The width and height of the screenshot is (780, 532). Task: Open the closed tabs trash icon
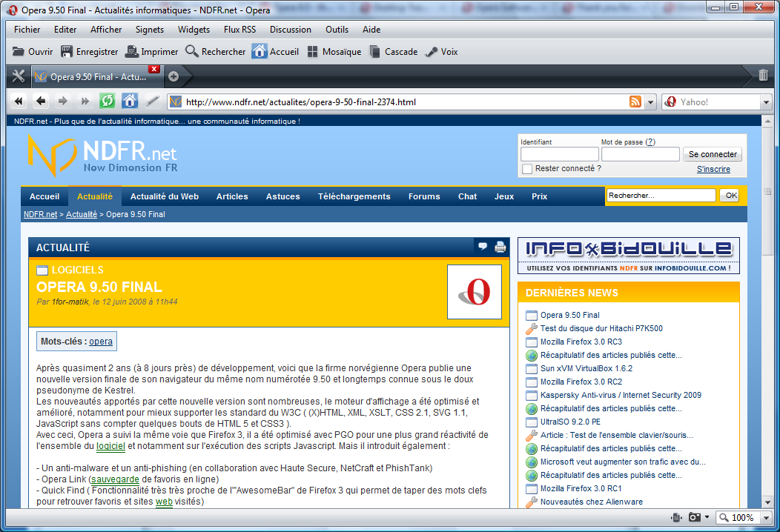[764, 76]
